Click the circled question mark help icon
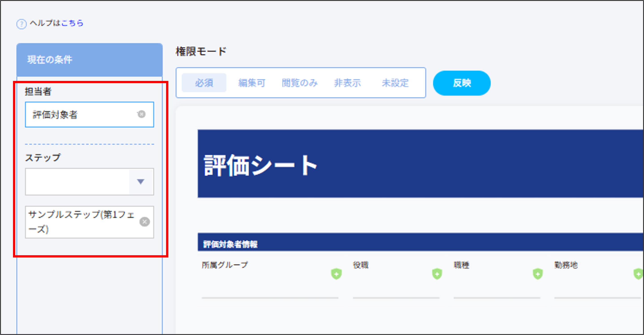 click(x=21, y=24)
